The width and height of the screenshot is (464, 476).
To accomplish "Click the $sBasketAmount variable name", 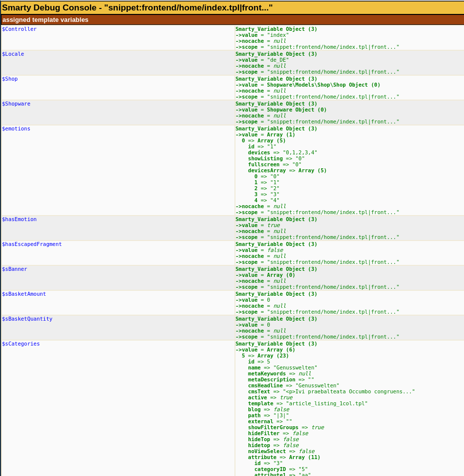I will coord(24,294).
